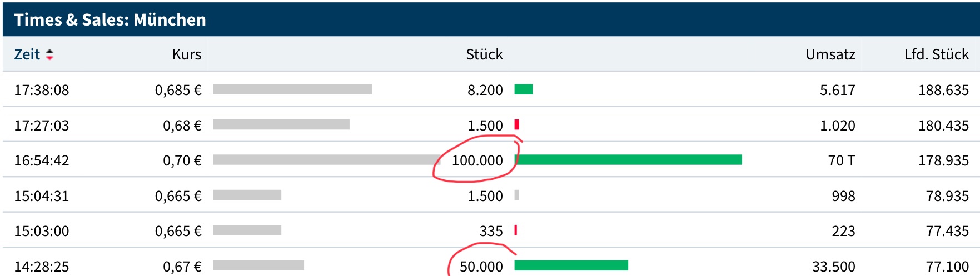Click the 70 T Umsatz value

tap(841, 160)
